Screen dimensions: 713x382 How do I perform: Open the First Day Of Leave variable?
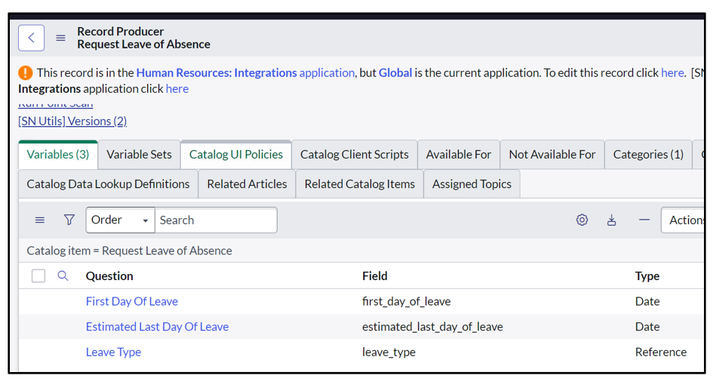point(132,301)
